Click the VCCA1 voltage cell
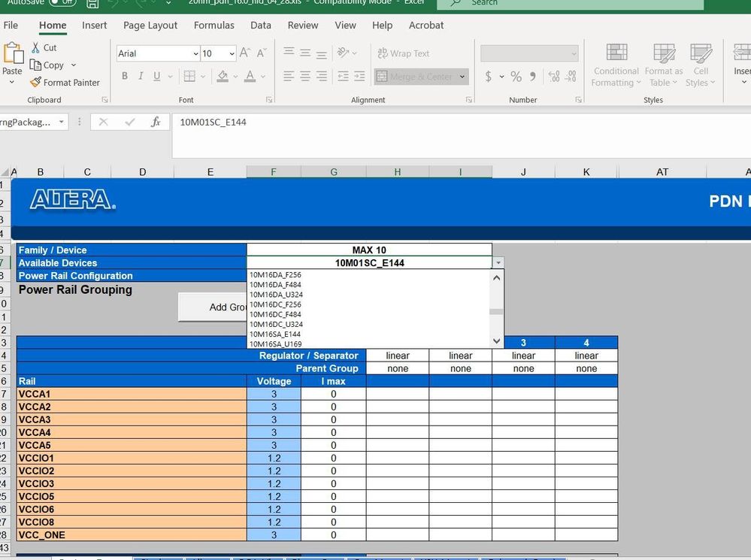The image size is (751, 560). pyautogui.click(x=274, y=394)
